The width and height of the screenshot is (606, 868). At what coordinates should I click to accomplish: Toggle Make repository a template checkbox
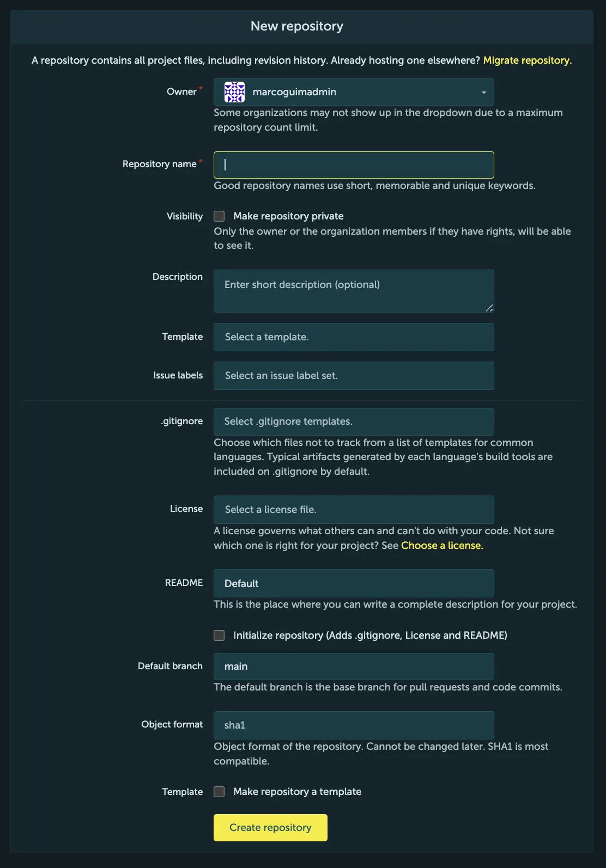pos(219,792)
